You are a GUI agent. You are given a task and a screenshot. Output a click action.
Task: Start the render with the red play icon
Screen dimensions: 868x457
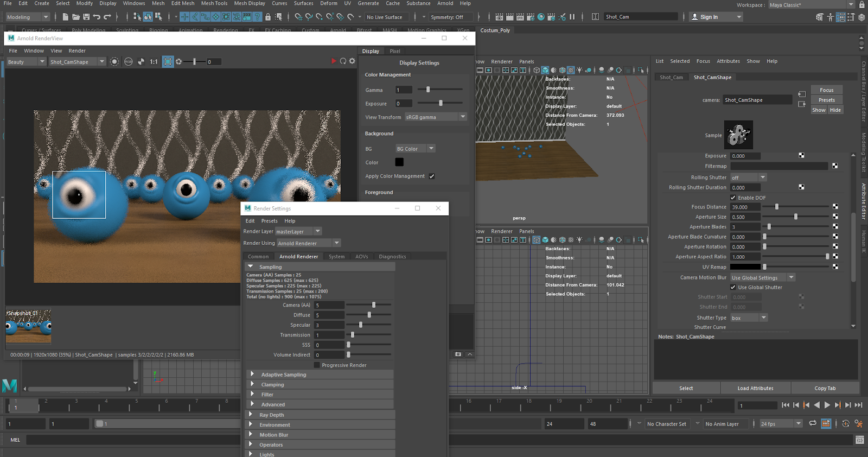[x=334, y=61]
